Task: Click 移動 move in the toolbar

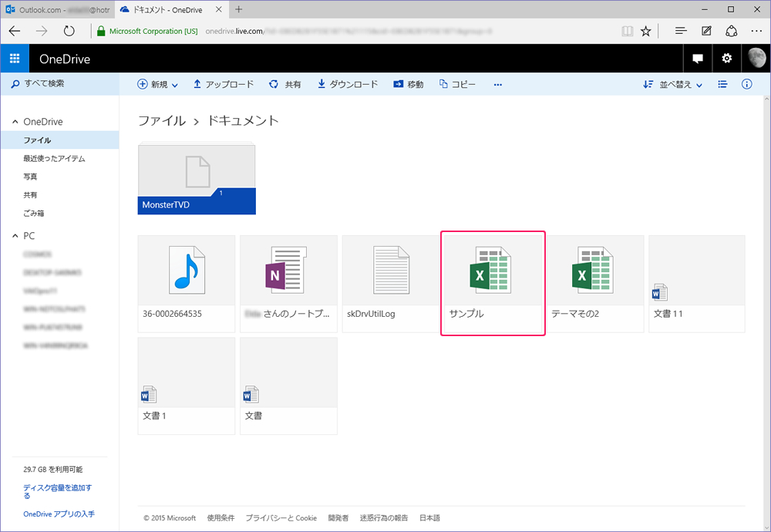Action: (408, 84)
